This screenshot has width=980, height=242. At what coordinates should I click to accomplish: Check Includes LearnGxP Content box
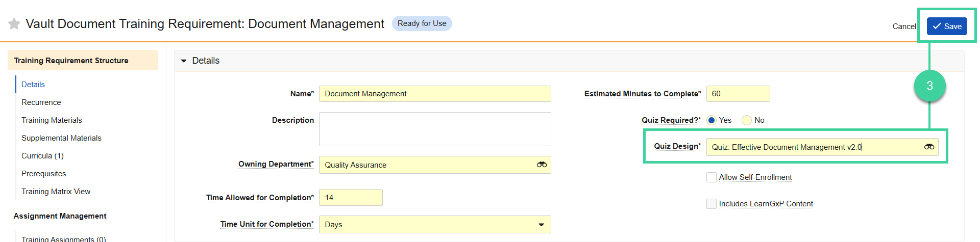(712, 204)
